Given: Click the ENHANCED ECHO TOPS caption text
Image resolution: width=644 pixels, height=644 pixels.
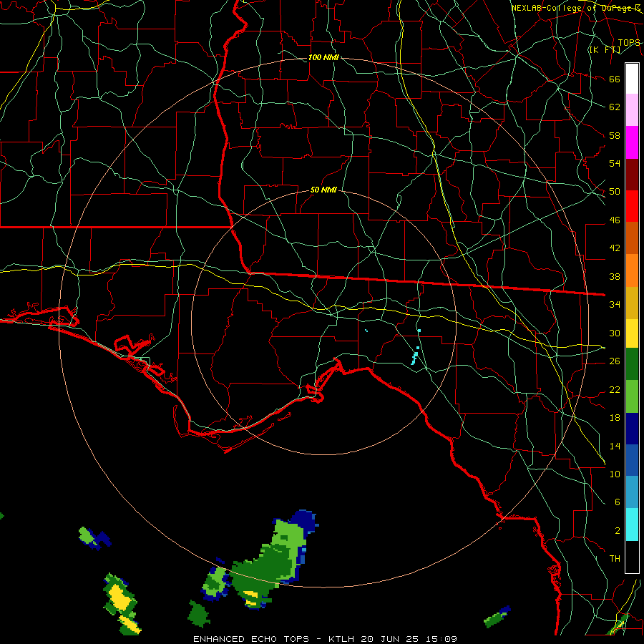Looking at the screenshot, I should (251, 639).
